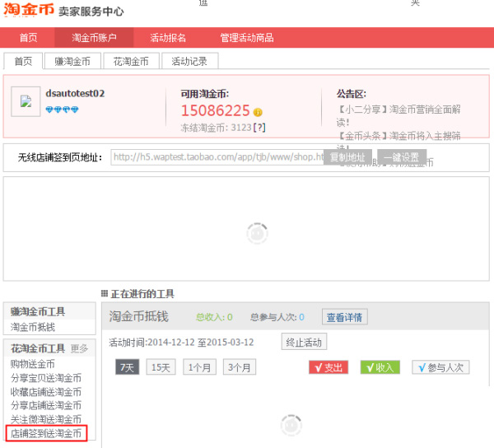
Task: Click the 淘金币抵钱 tool heading
Action: (139, 316)
